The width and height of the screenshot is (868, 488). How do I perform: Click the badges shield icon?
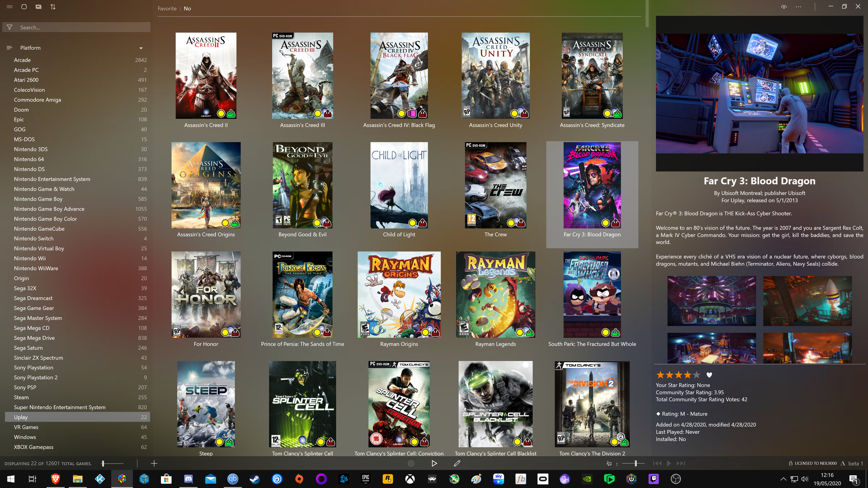(x=24, y=7)
